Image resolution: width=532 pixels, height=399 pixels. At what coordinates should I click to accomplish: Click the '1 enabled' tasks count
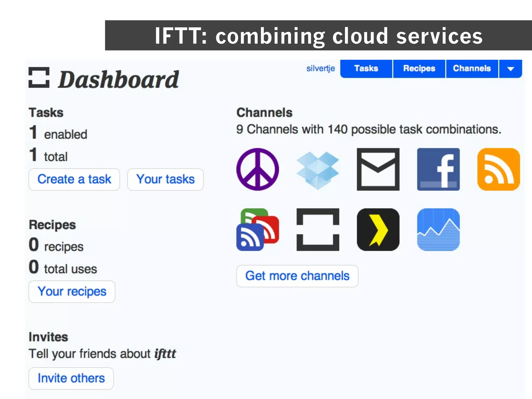(x=58, y=133)
